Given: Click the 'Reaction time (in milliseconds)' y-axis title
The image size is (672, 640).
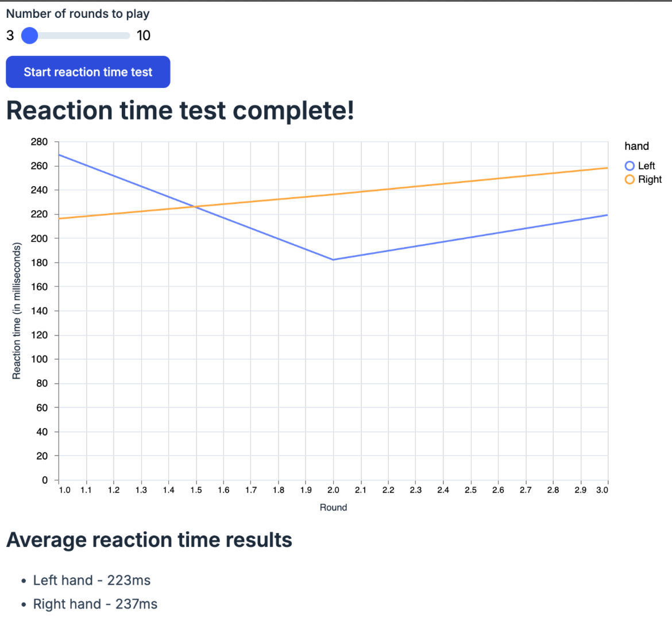Looking at the screenshot, I should (17, 311).
